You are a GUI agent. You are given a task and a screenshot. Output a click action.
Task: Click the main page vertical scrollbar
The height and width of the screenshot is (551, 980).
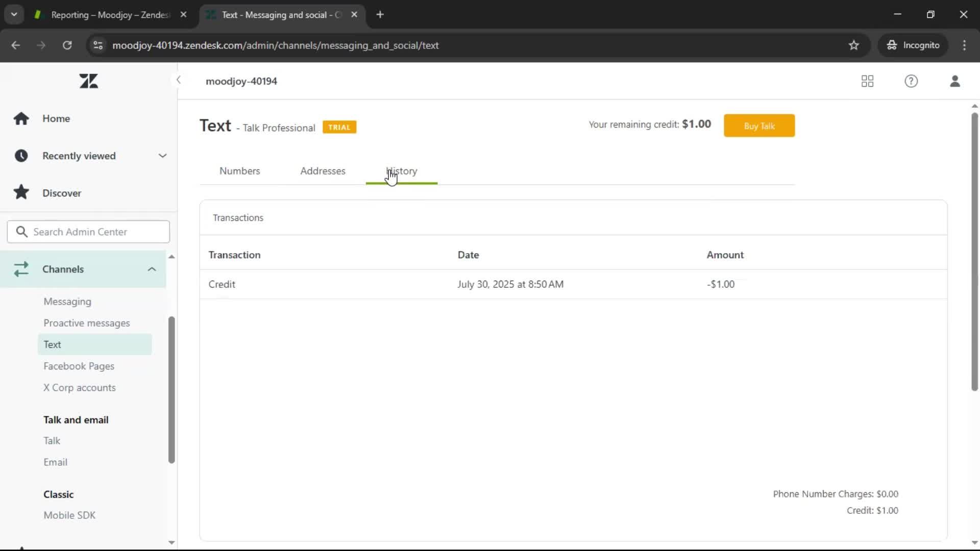pyautogui.click(x=974, y=252)
